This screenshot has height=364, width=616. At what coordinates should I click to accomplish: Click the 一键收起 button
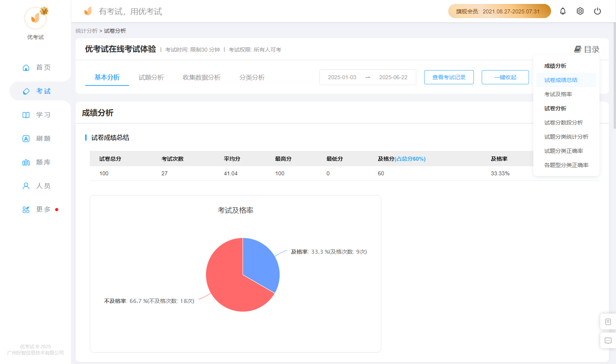point(505,77)
